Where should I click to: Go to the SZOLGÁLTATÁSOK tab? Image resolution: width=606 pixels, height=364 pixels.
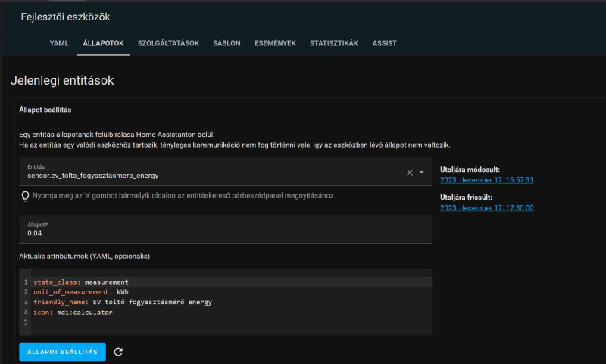pos(168,43)
